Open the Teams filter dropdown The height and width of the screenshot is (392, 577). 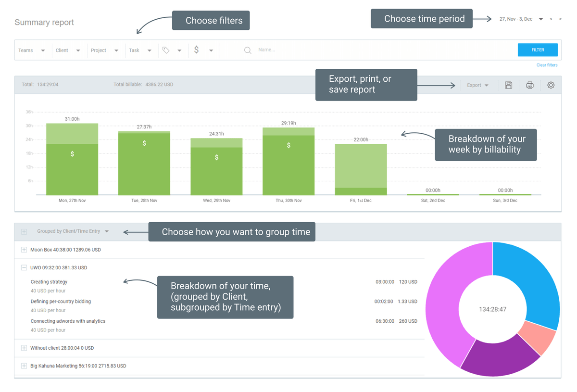pos(32,50)
